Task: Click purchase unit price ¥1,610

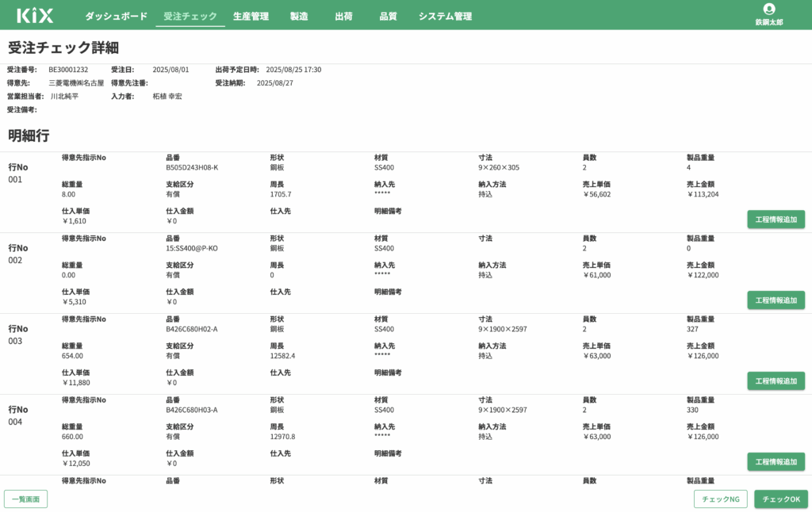Action: pyautogui.click(x=74, y=221)
